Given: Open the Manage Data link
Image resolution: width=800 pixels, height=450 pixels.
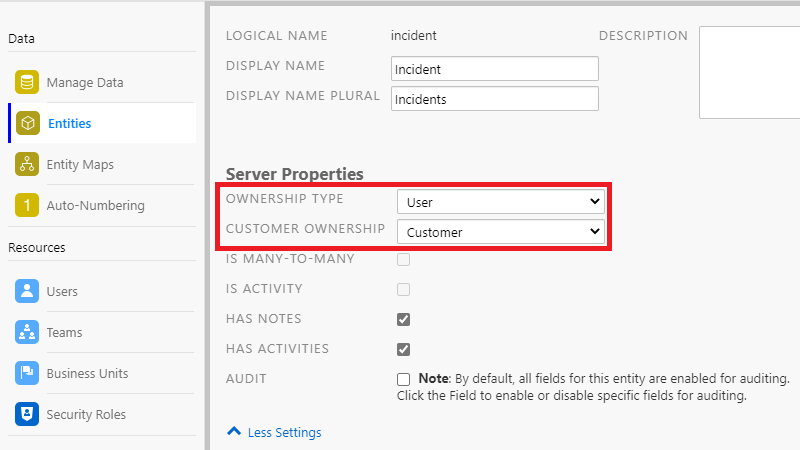Looking at the screenshot, I should point(85,82).
